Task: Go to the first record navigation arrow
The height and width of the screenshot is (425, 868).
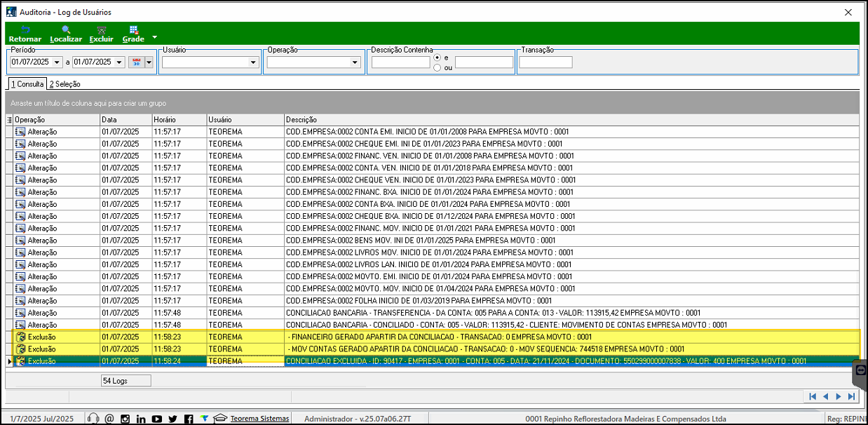Action: 813,396
